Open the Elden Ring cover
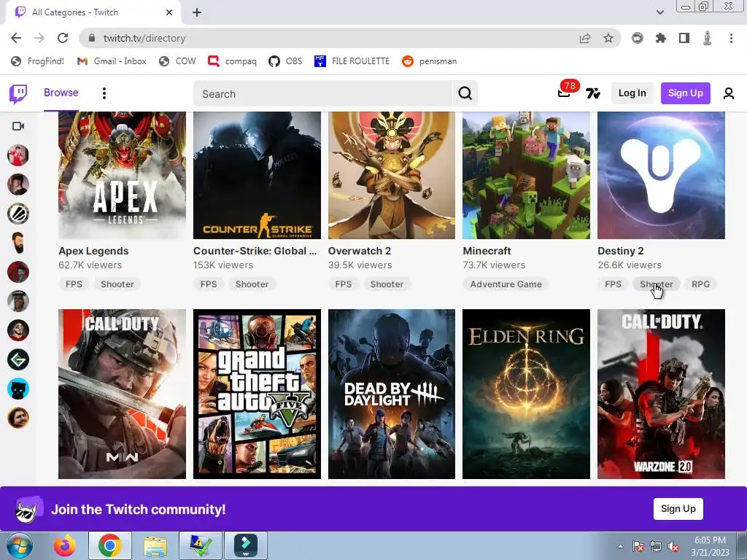Viewport: 747px width, 560px height. 526,394
